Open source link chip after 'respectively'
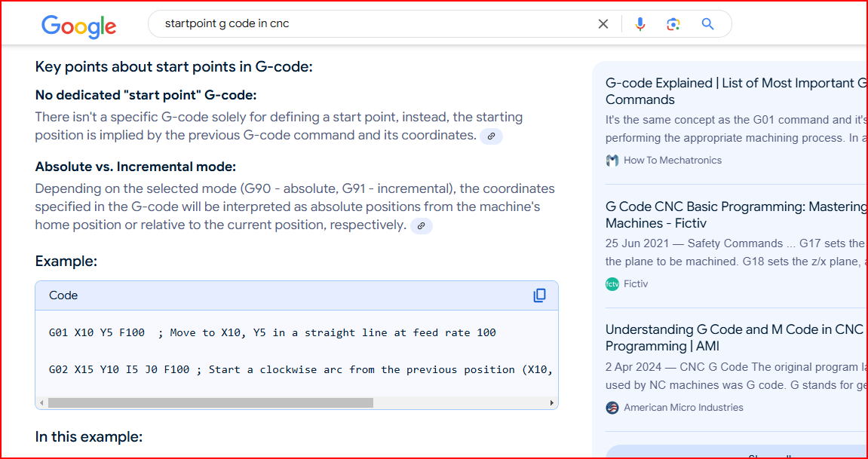Screen dimensions: 868x459 [x=422, y=225]
